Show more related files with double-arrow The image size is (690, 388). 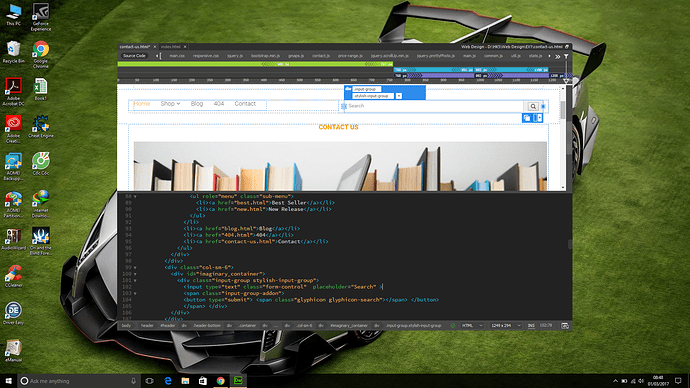pyautogui.click(x=558, y=56)
